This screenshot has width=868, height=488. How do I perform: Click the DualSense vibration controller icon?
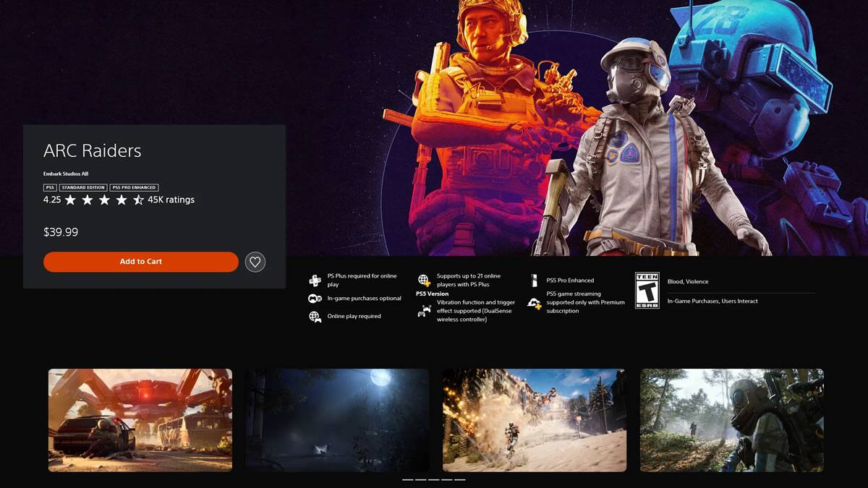[x=425, y=311]
